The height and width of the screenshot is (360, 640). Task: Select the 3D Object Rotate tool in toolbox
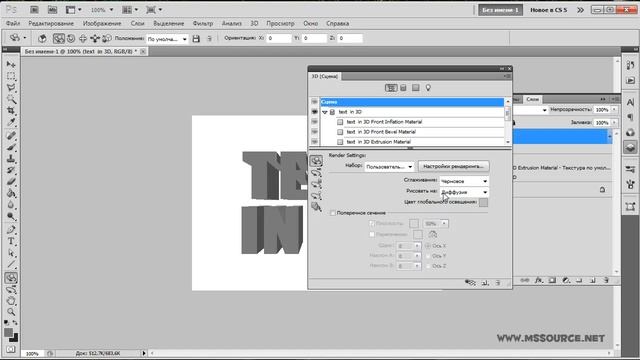click(11, 278)
